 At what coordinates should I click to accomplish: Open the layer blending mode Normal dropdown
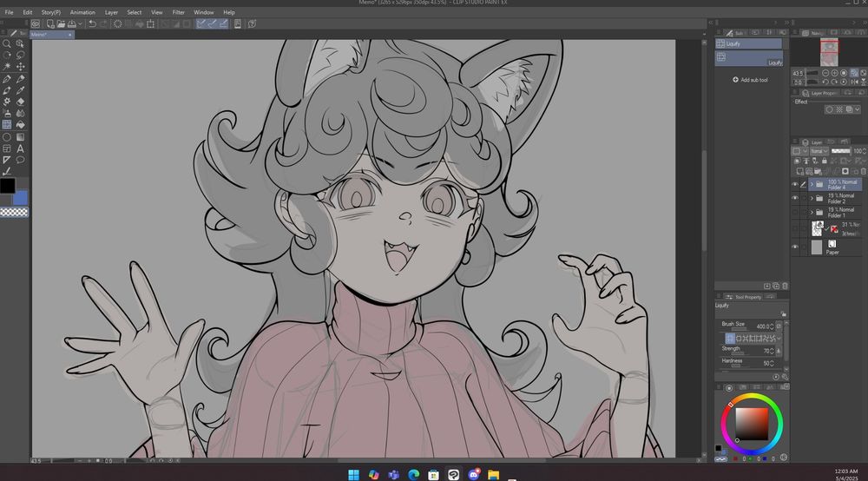pyautogui.click(x=819, y=151)
